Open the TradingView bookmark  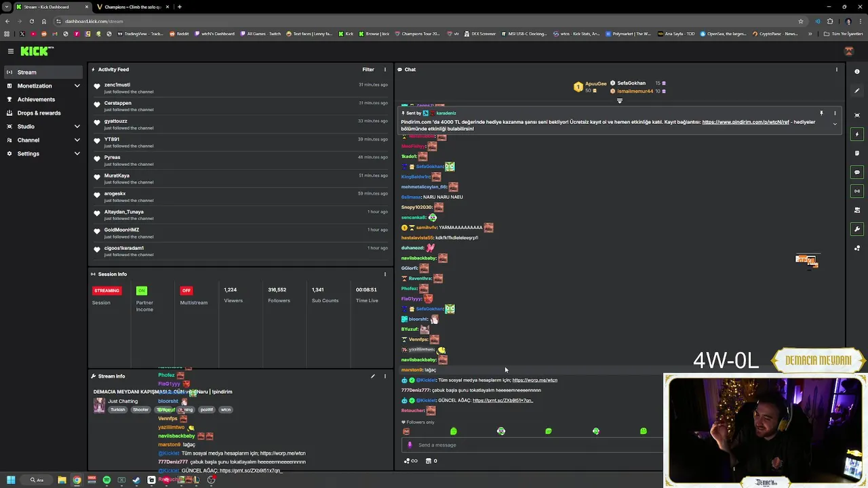(140, 34)
